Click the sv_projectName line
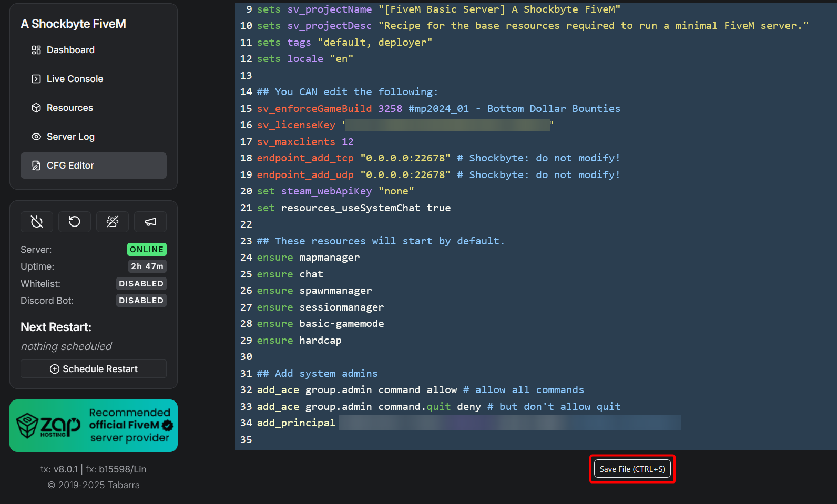Screen dimensions: 837x504 pyautogui.click(x=438, y=9)
